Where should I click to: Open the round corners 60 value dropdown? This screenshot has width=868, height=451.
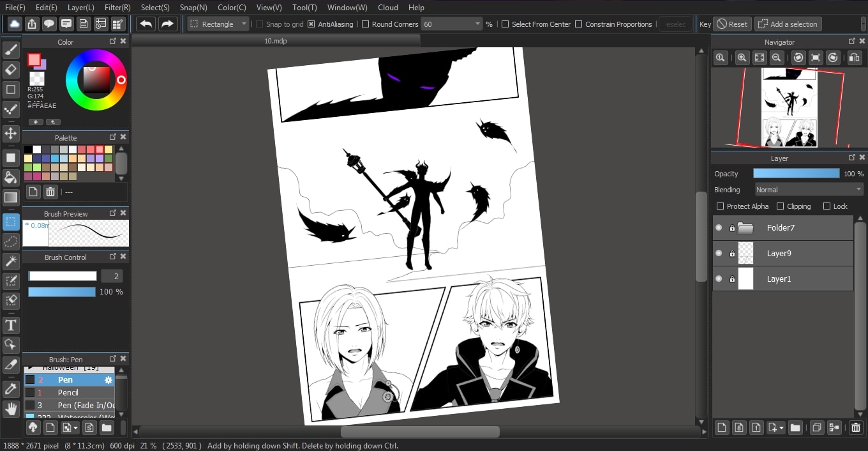pos(452,24)
